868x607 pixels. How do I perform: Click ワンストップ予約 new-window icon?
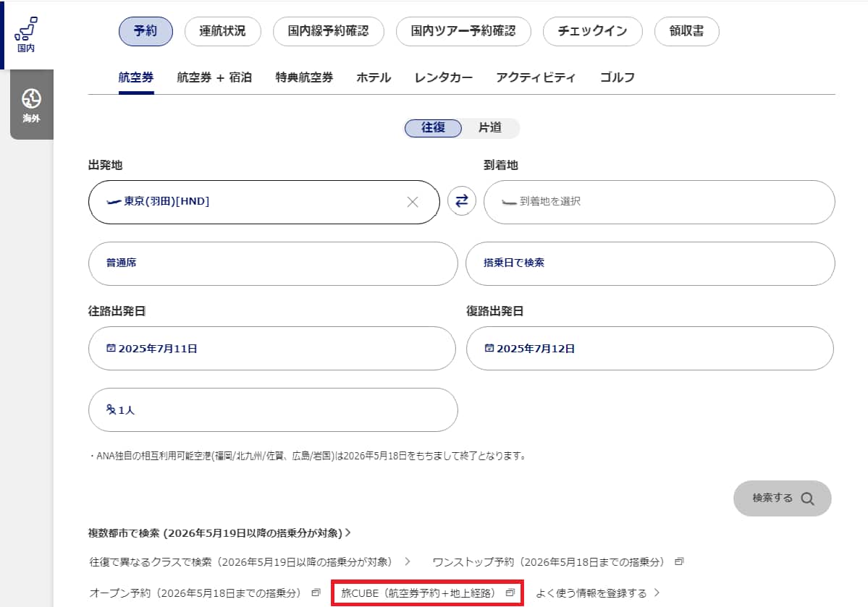(679, 561)
